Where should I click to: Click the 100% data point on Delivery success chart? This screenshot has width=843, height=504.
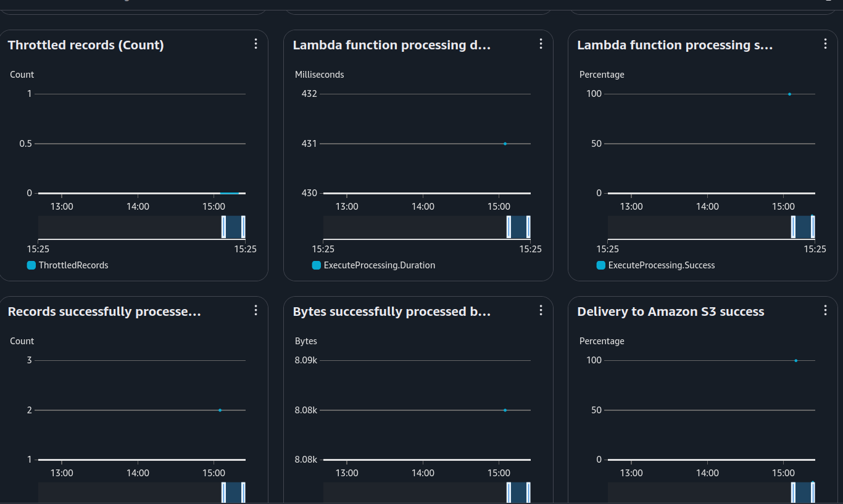796,360
